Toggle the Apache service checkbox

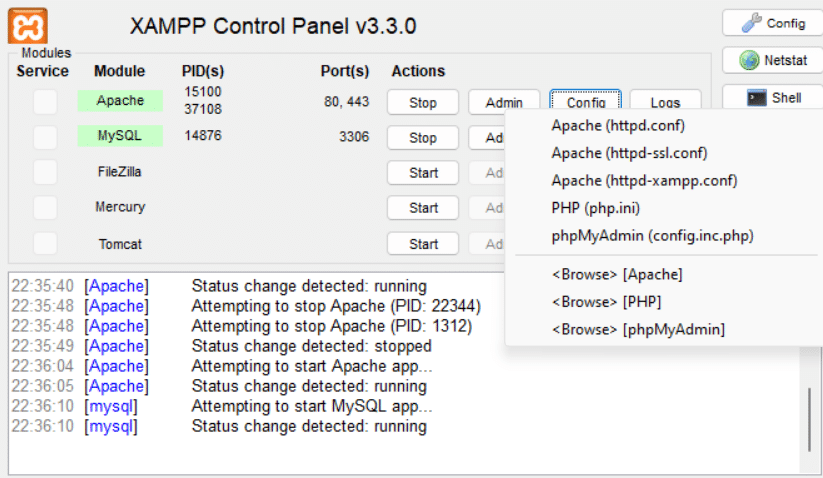(45, 101)
